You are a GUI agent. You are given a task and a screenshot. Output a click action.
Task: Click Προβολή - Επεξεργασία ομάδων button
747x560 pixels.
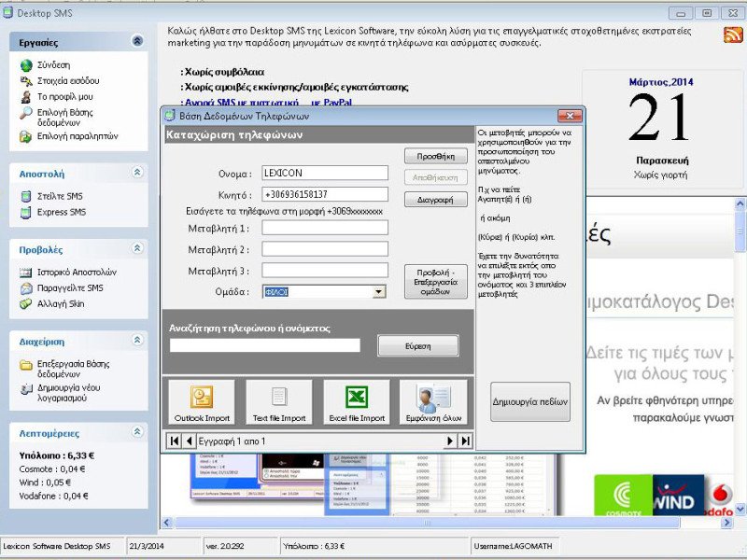point(435,282)
